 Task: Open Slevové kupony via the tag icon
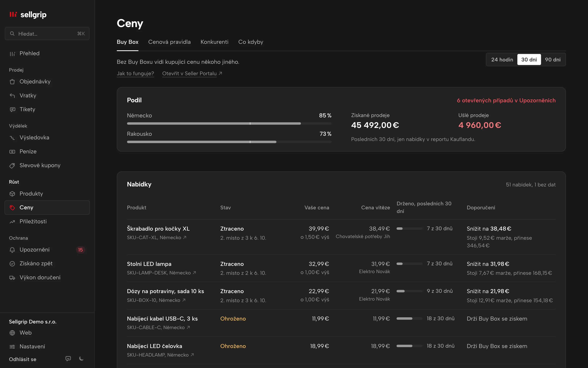click(12, 166)
